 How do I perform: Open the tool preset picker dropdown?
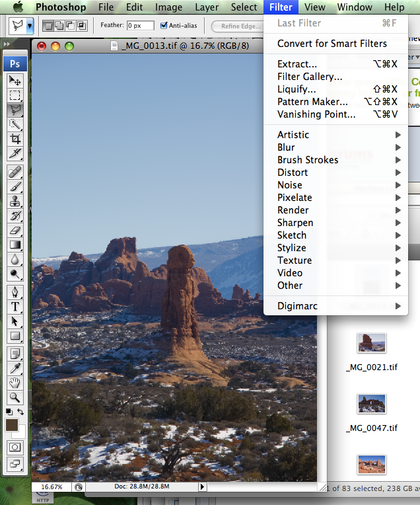click(x=30, y=25)
